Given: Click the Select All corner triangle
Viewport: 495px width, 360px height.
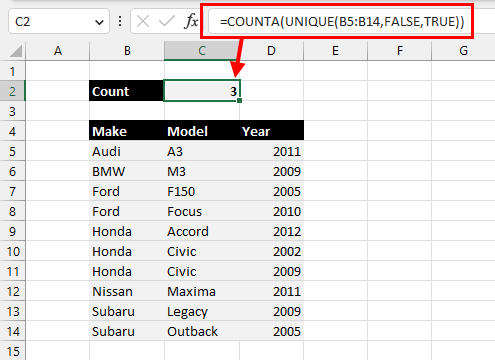Looking at the screenshot, I should click(x=16, y=51).
